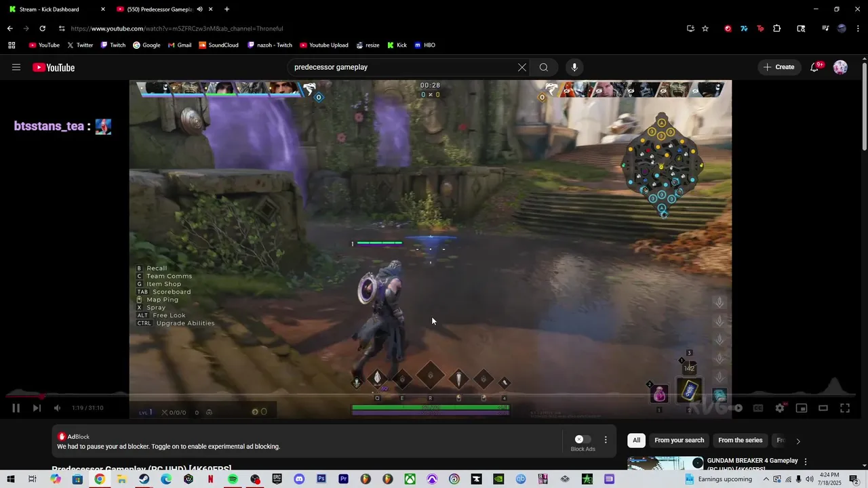Open the YouTube account avatar menu
Viewport: 868px width, 488px height.
point(840,67)
